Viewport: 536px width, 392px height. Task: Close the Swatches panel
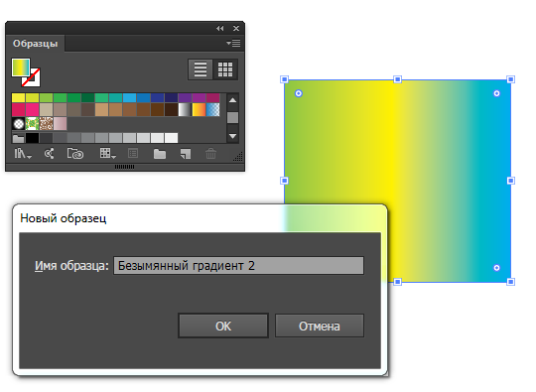click(x=236, y=29)
